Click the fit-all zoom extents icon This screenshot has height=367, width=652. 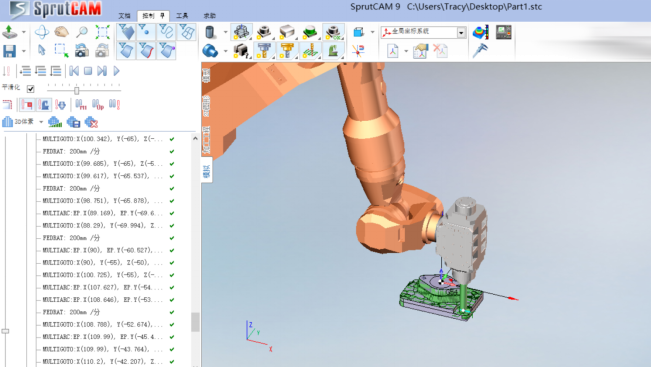102,32
